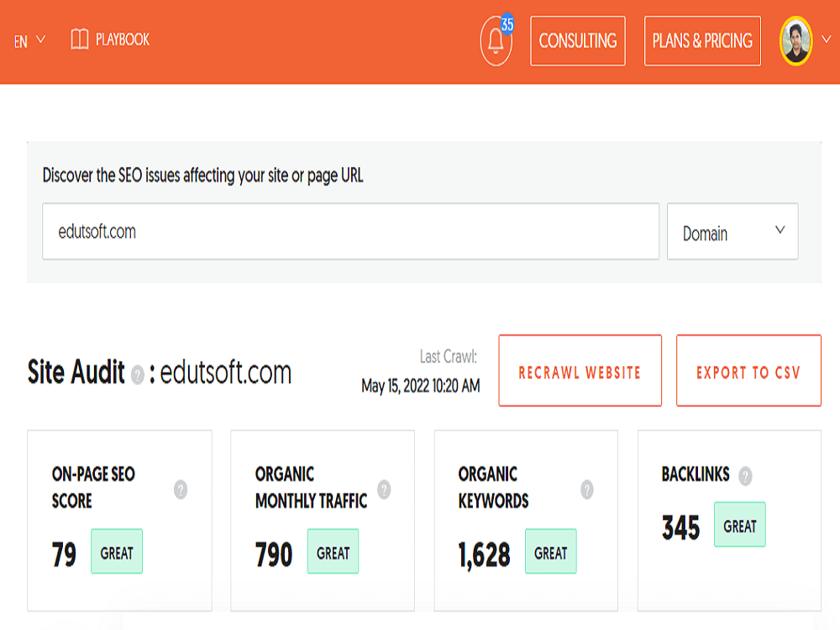Click the 35 notification count badge
Screen dimensions: 840x630
click(507, 24)
